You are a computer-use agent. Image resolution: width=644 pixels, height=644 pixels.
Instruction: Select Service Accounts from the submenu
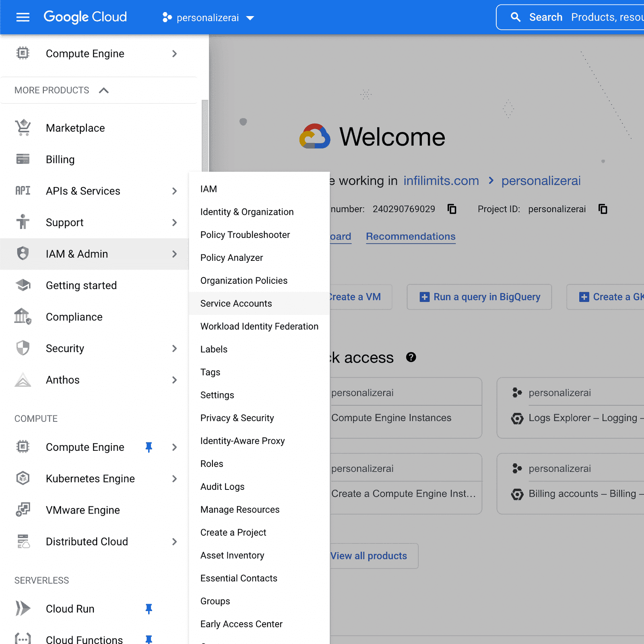(236, 303)
